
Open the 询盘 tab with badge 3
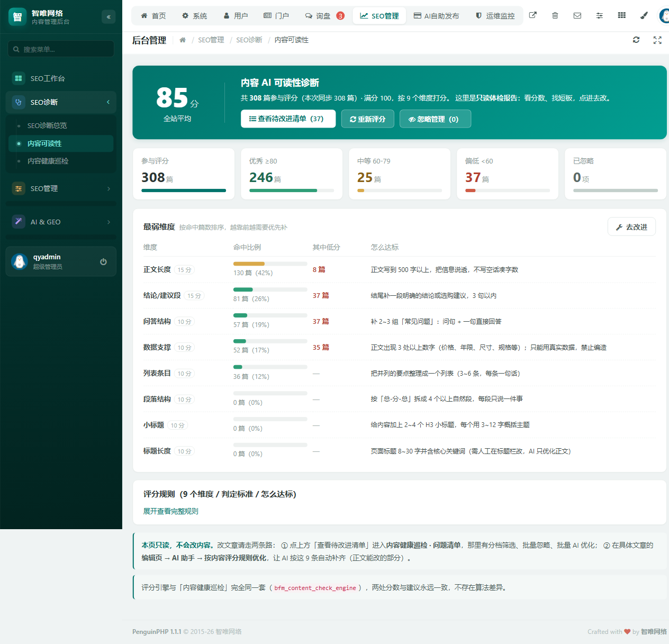[324, 16]
